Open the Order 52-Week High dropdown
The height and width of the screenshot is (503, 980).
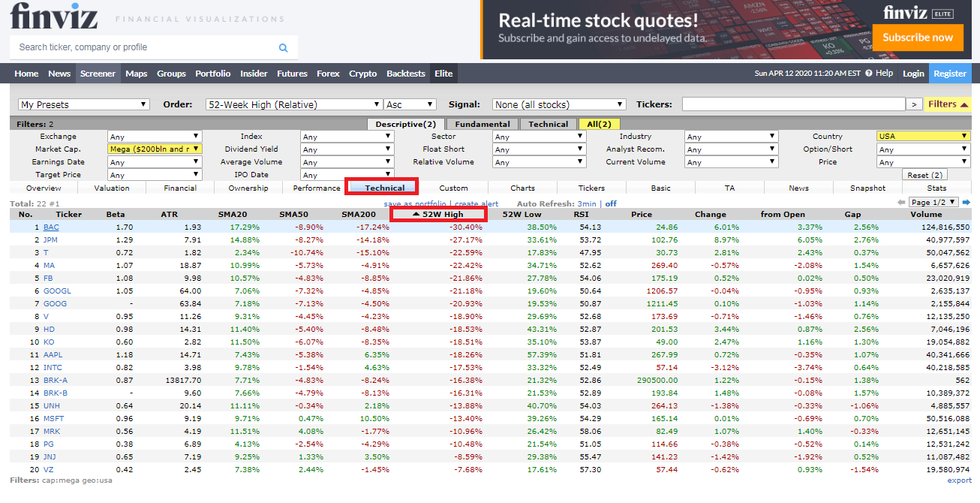(294, 104)
